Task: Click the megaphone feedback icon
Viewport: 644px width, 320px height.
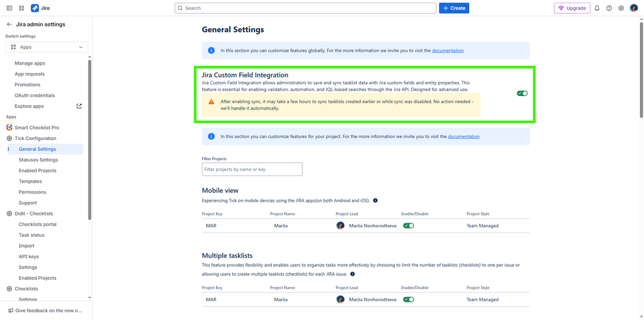Action: click(11, 310)
